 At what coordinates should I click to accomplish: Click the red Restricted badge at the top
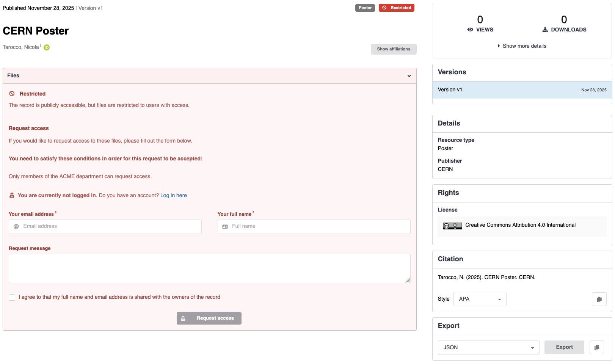(396, 8)
